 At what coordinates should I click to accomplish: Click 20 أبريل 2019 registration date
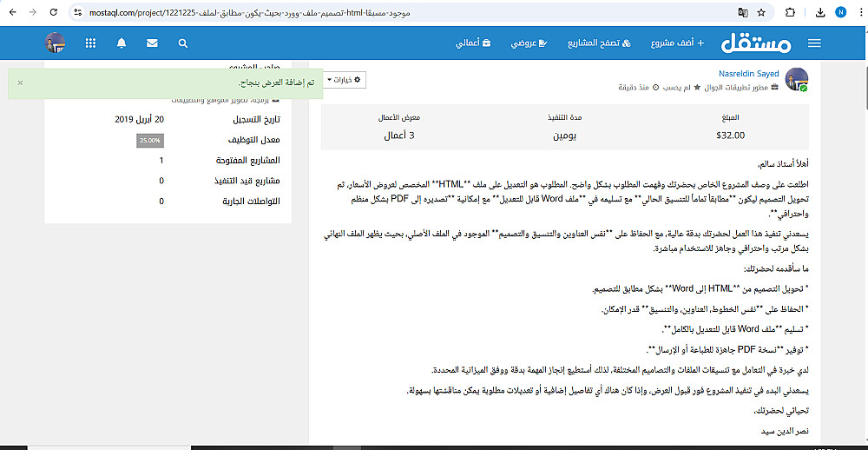coord(139,119)
